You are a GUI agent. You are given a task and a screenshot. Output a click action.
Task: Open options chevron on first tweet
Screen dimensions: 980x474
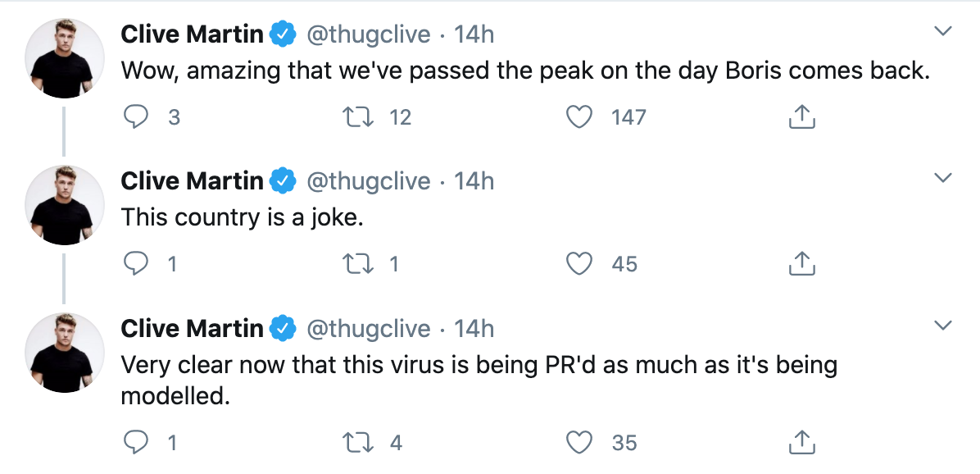point(942,30)
